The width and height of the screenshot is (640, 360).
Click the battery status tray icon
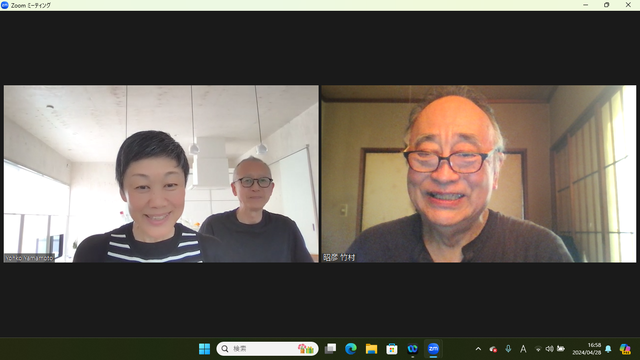click(x=561, y=349)
